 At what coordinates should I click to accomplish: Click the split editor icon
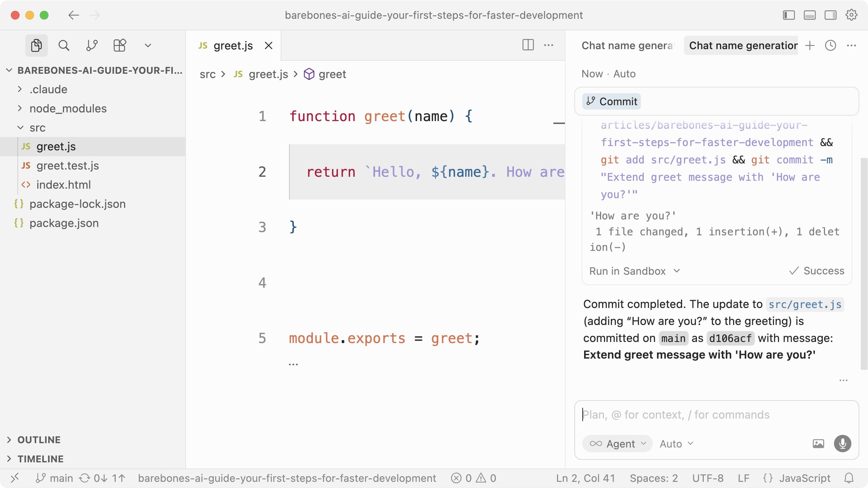(528, 45)
